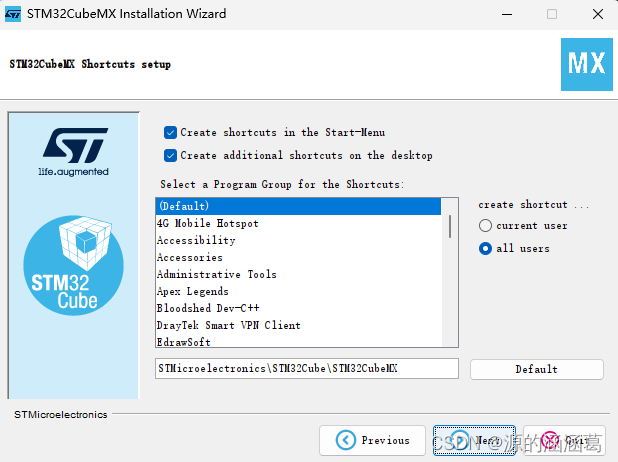This screenshot has height=462, width=618.
Task: Pick Apex Legends from the list
Action: coord(298,291)
